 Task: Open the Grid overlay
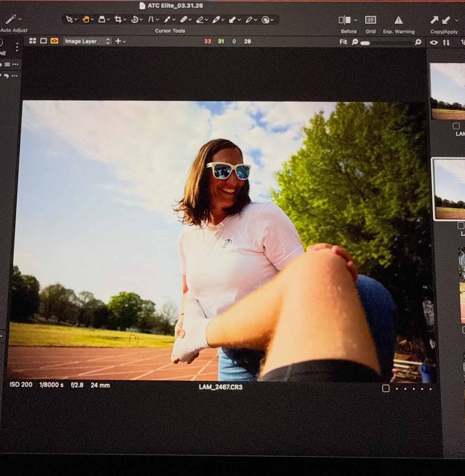click(370, 21)
